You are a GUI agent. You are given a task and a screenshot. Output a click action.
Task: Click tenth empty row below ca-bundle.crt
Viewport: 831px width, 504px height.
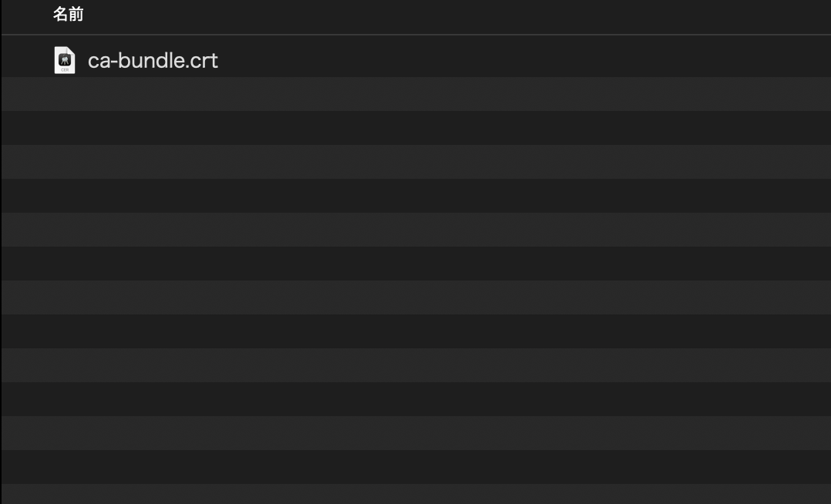point(416,399)
